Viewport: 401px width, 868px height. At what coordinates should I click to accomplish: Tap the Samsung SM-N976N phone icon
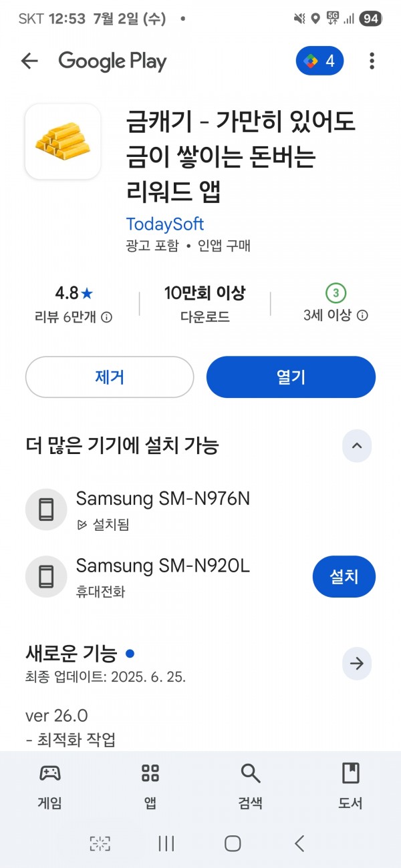[x=46, y=509]
